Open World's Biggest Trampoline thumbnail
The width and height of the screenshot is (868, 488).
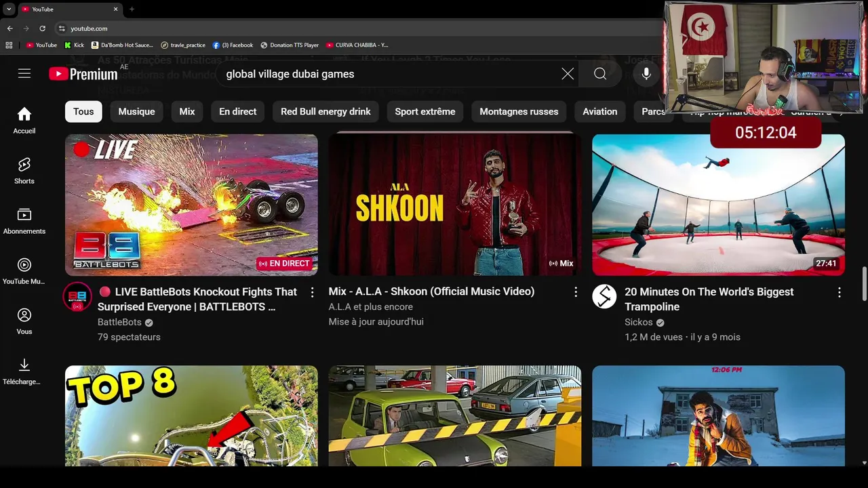coord(719,205)
